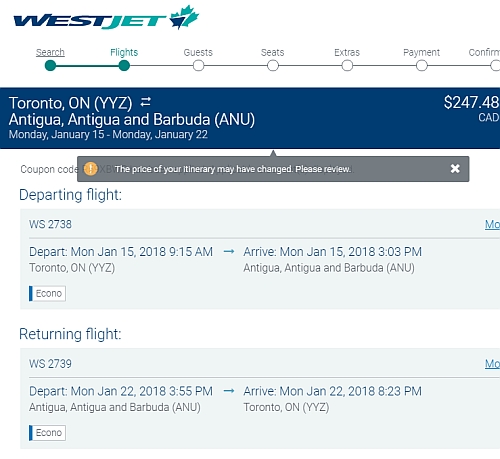Click the Econo fare tag on departing flight
The width and height of the screenshot is (500, 459).
point(47,293)
